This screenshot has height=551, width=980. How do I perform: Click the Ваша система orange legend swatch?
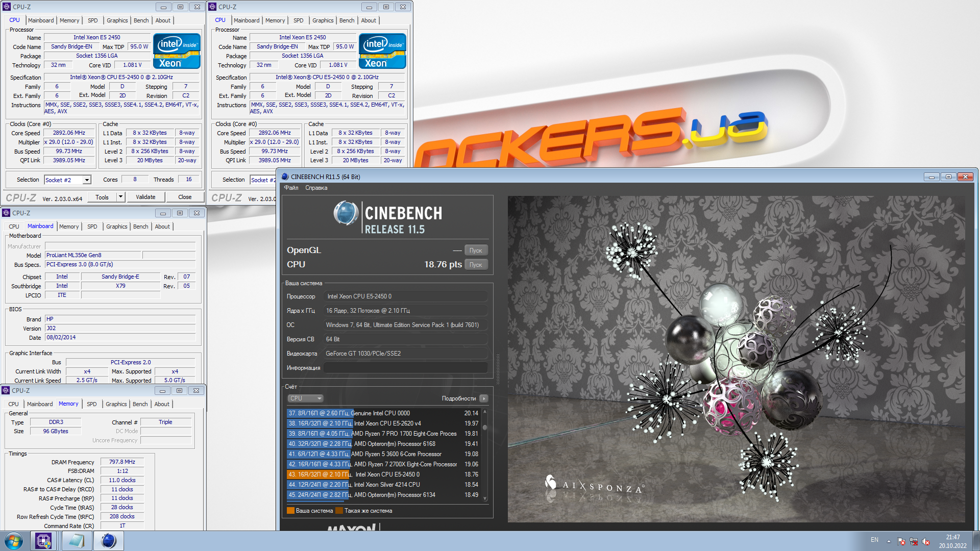(290, 511)
